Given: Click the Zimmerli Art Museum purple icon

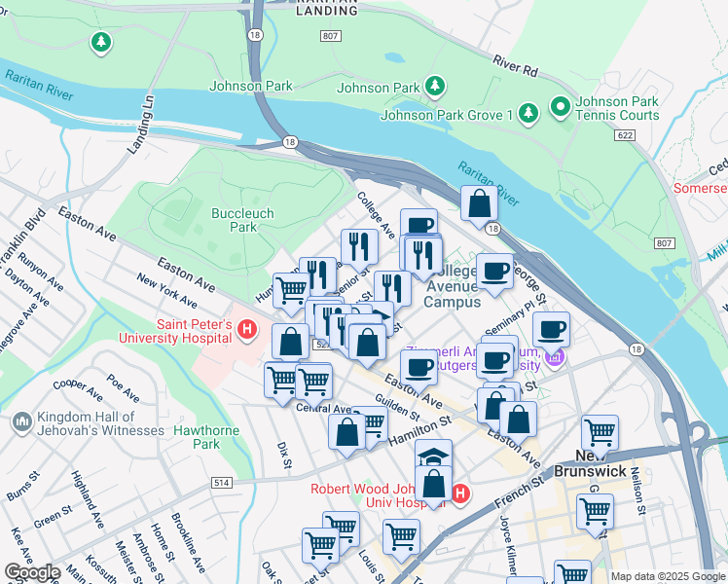Looking at the screenshot, I should point(556,357).
